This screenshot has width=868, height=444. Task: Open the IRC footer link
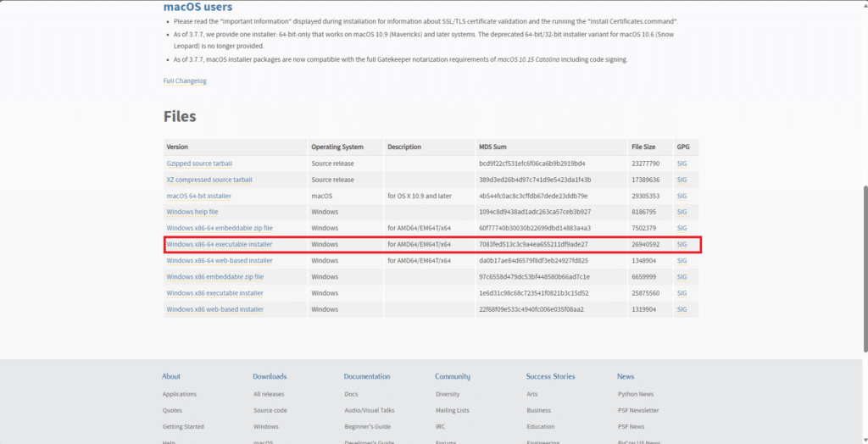[440, 427]
